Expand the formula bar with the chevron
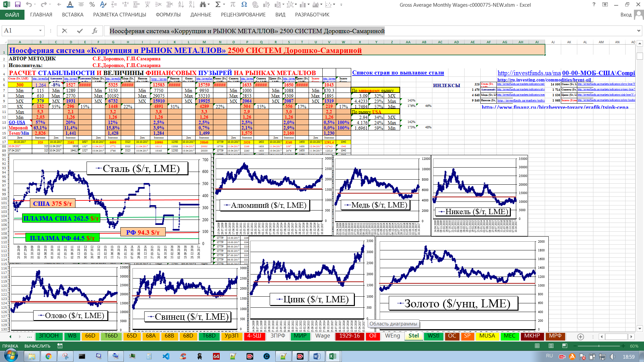Screen dimensions: 644x362 (638, 31)
